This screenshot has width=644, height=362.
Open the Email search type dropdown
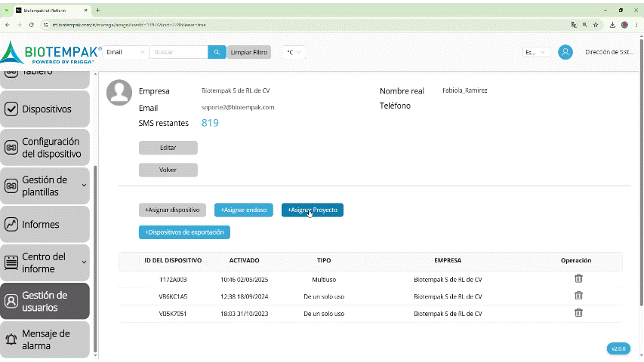[x=125, y=52]
